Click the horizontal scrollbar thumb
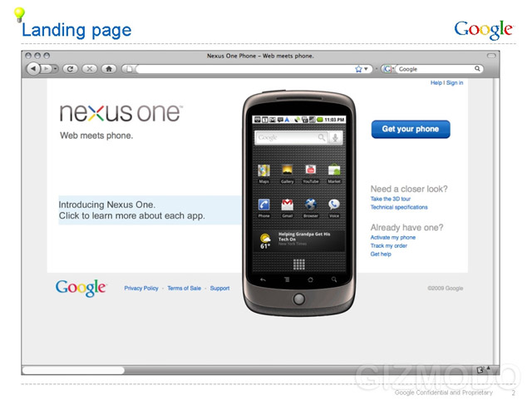This screenshot has width=532, height=405. tap(73, 370)
